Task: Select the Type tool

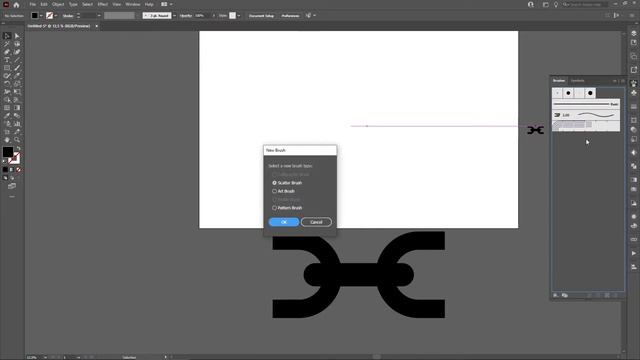Action: coord(7,60)
